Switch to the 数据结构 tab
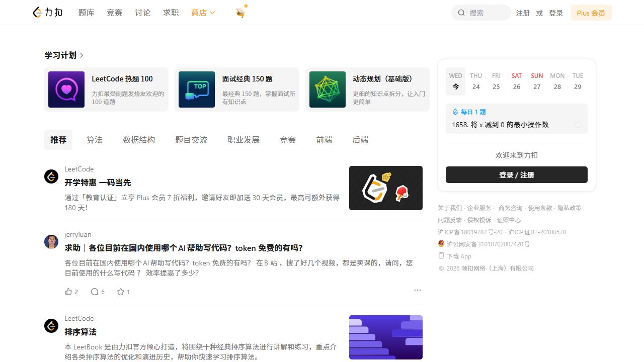The image size is (644, 362). click(139, 140)
